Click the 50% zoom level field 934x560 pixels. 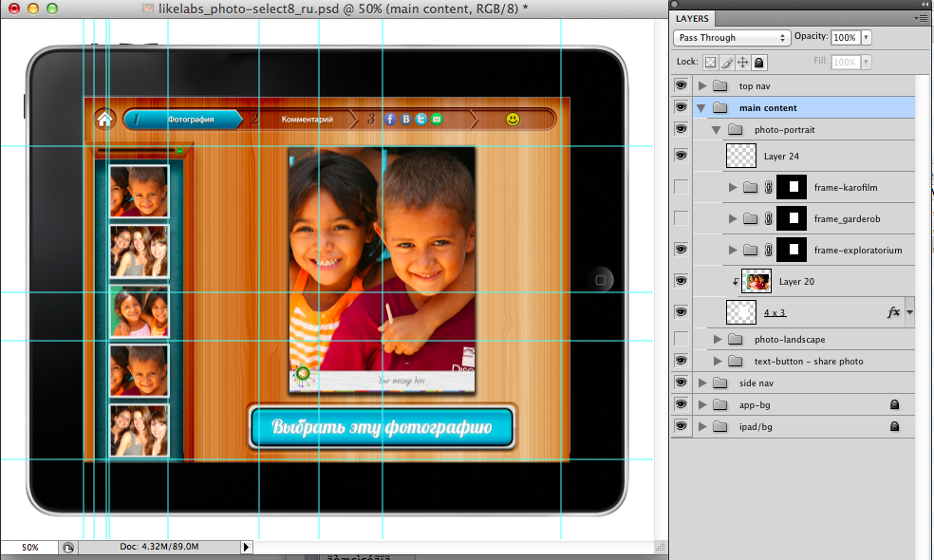[30, 548]
